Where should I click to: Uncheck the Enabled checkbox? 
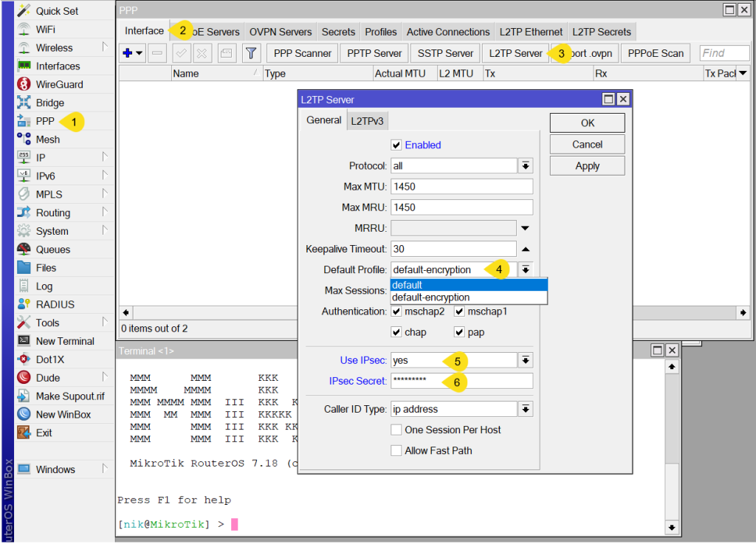click(396, 145)
